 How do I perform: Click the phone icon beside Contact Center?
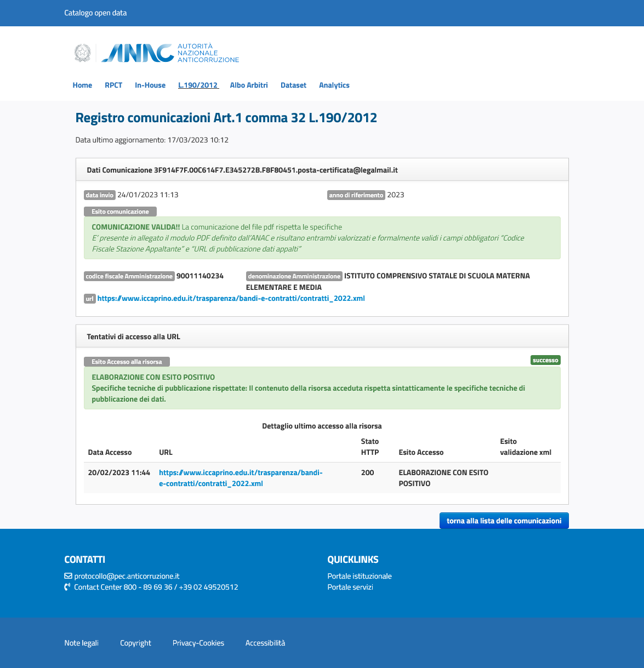pyautogui.click(x=68, y=587)
